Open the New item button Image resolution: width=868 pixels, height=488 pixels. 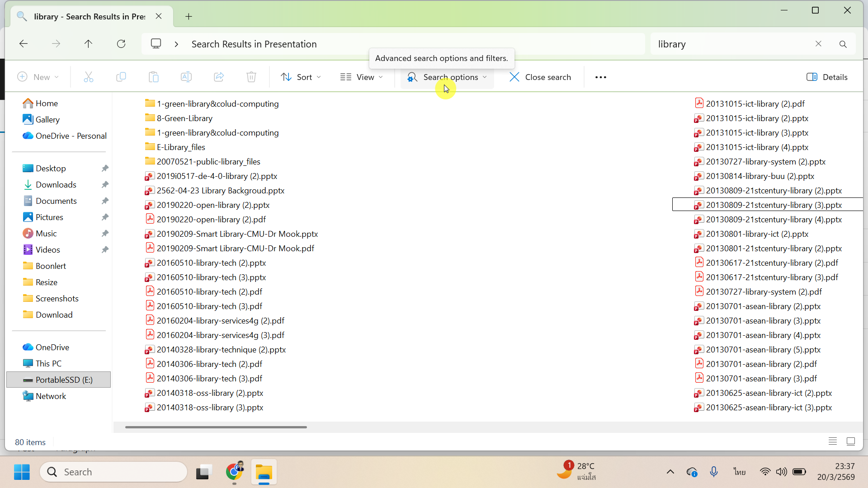pos(38,77)
